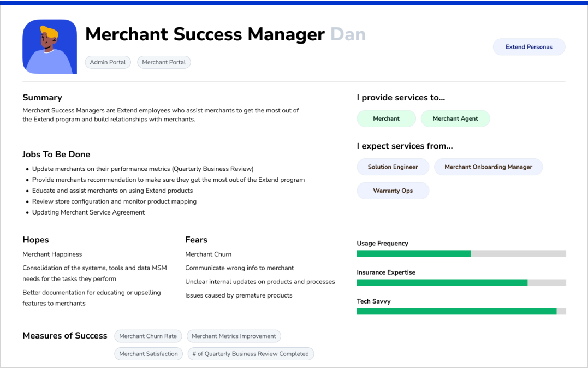Click the Merchant Agent chip
Screen dimensions: 588x368
pyautogui.click(x=455, y=118)
